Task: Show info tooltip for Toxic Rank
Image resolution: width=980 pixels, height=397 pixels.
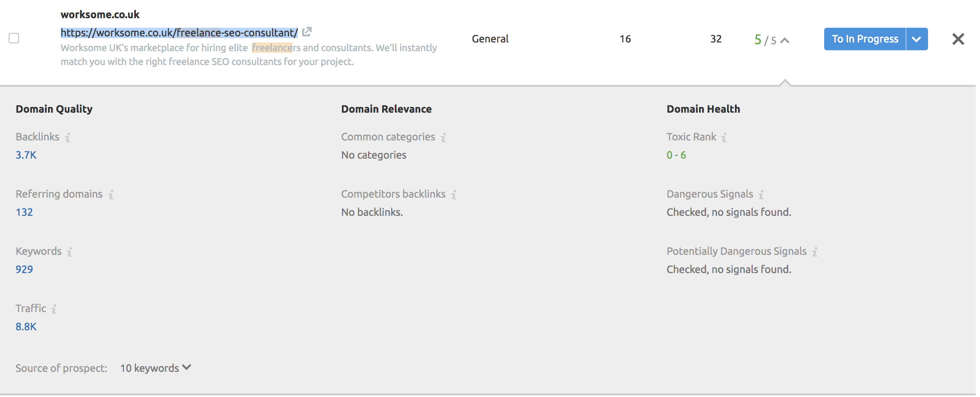Action: pyautogui.click(x=724, y=137)
